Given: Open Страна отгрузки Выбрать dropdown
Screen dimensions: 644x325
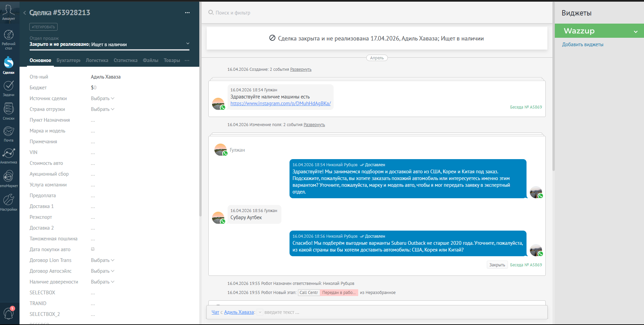Looking at the screenshot, I should [x=102, y=109].
